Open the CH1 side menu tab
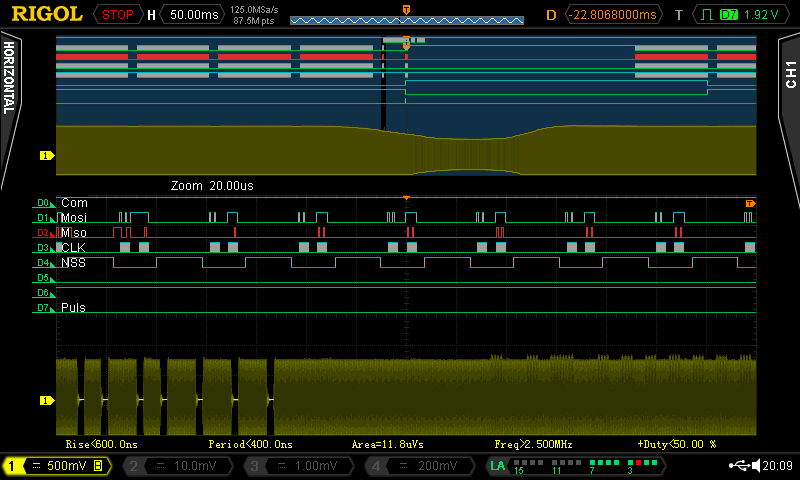Image resolution: width=800 pixels, height=480 pixels. point(789,74)
